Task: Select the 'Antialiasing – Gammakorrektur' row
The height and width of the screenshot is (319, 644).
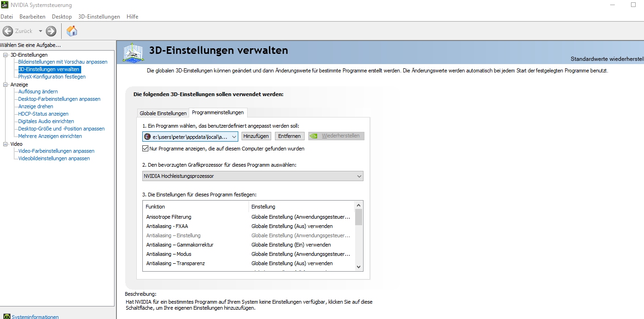Action: [249, 245]
